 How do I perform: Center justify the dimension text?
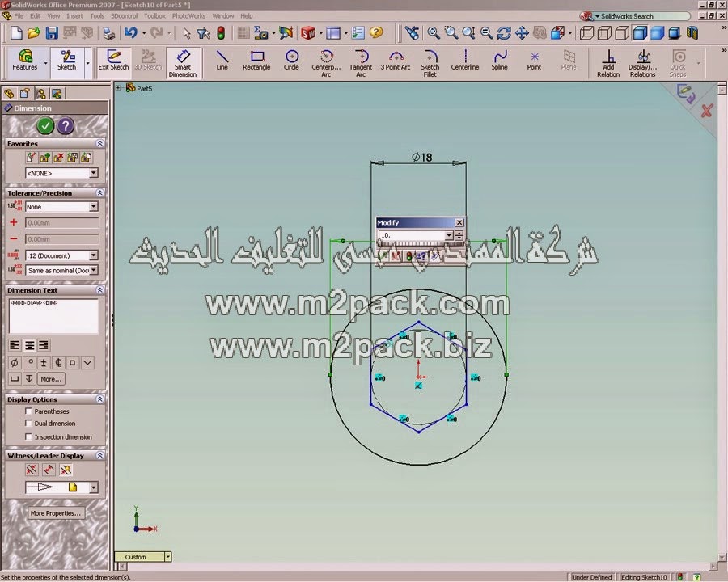[x=29, y=345]
